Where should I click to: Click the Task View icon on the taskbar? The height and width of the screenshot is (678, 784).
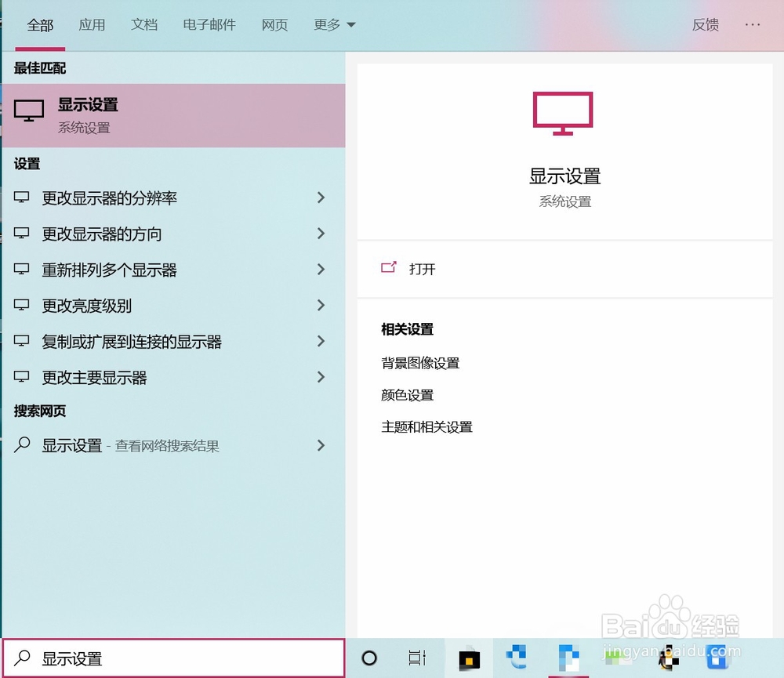pos(417,658)
